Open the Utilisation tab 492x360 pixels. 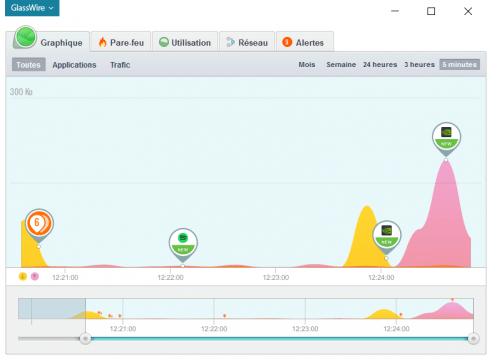click(185, 42)
